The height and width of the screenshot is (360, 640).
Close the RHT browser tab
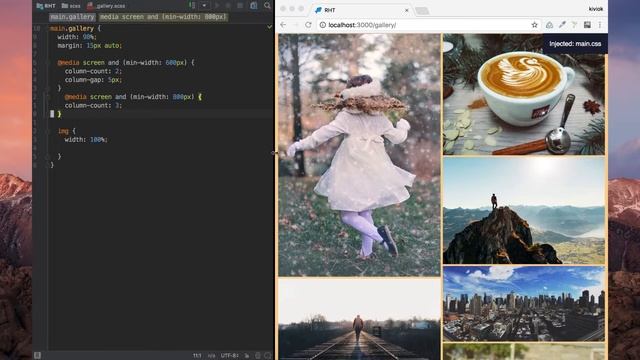407,10
